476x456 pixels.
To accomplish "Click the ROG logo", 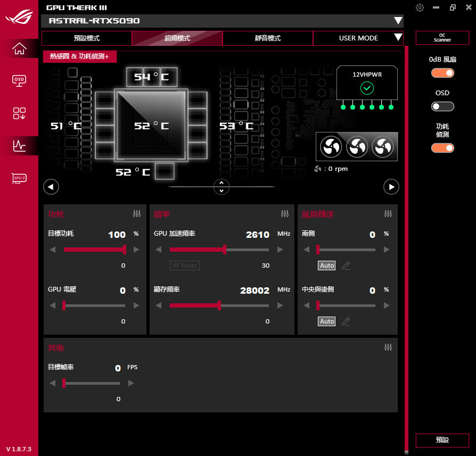I will tap(19, 16).
